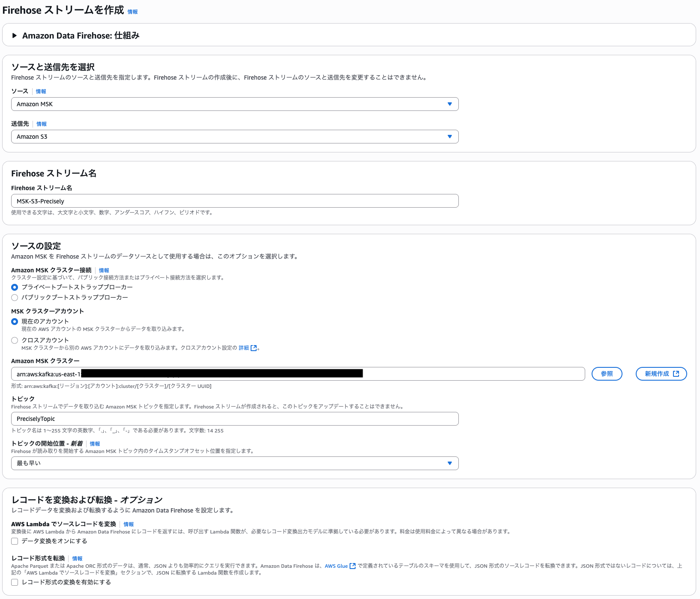Image resolution: width=700 pixels, height=599 pixels.
Task: Click the MSK クラスターアカウント label
Action: click(x=48, y=311)
